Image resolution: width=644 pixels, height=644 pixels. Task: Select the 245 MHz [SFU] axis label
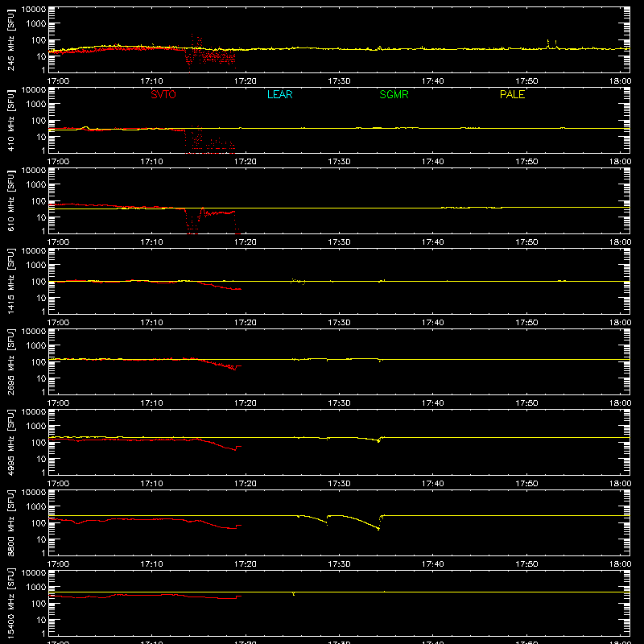(x=11, y=40)
